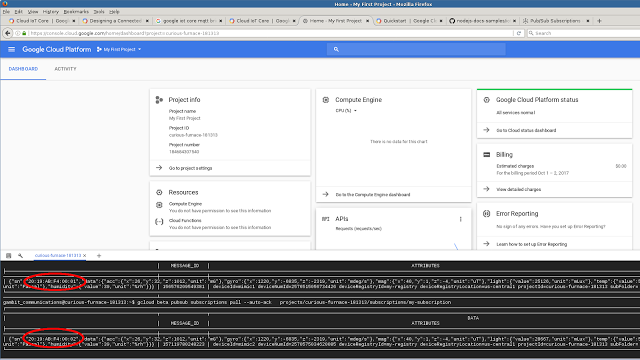This screenshot has width=640, height=360.
Task: Click the search magnifier in the console bar
Action: pyautogui.click(x=336, y=49)
